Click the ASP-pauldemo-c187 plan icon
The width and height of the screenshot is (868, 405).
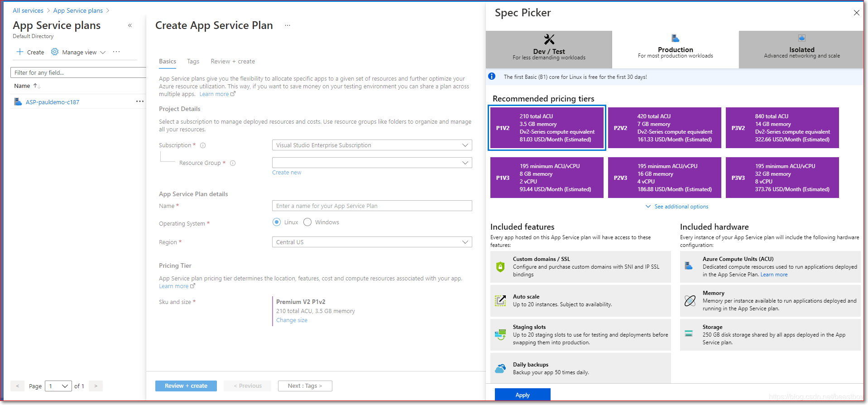(x=18, y=102)
